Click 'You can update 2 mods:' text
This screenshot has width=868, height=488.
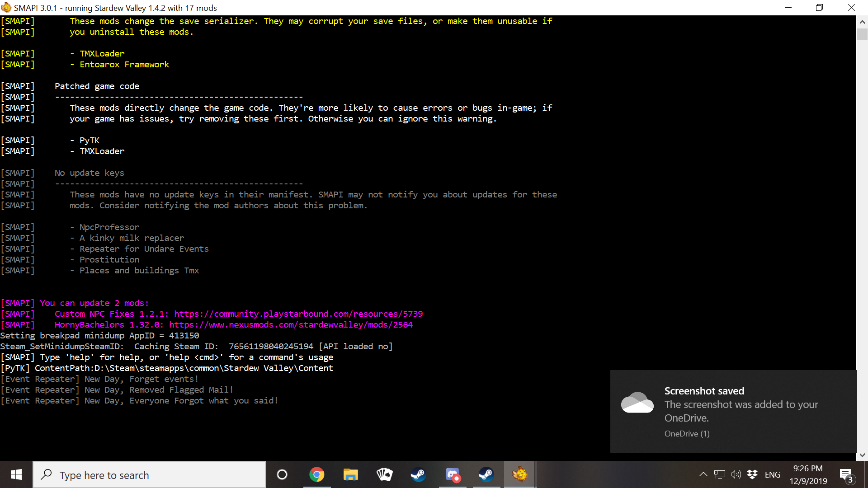94,303
